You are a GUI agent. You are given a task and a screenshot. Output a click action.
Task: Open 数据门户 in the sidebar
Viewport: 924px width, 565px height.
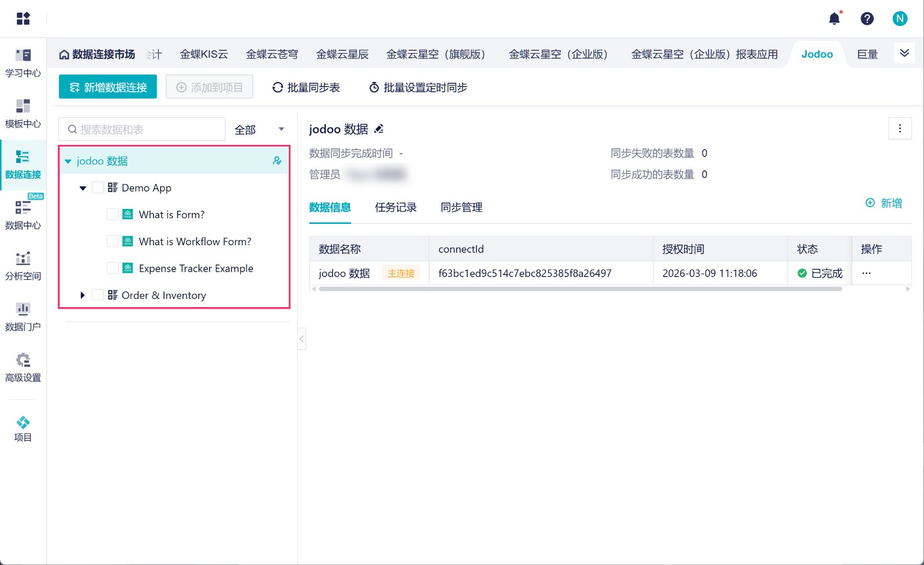pyautogui.click(x=23, y=317)
